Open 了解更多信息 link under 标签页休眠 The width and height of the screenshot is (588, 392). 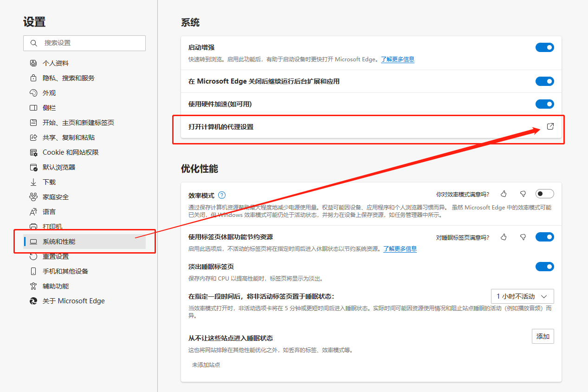pyautogui.click(x=400, y=249)
